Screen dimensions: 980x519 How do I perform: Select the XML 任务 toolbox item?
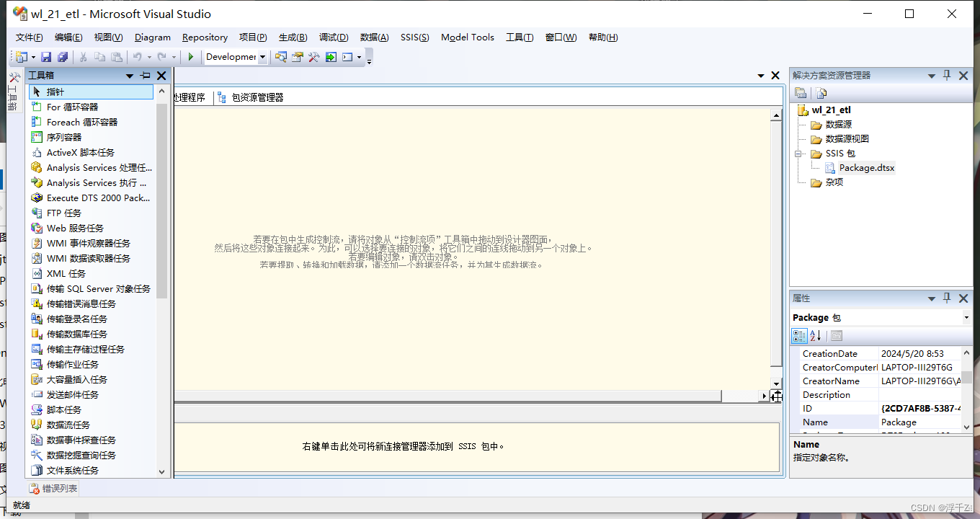[x=91, y=273]
